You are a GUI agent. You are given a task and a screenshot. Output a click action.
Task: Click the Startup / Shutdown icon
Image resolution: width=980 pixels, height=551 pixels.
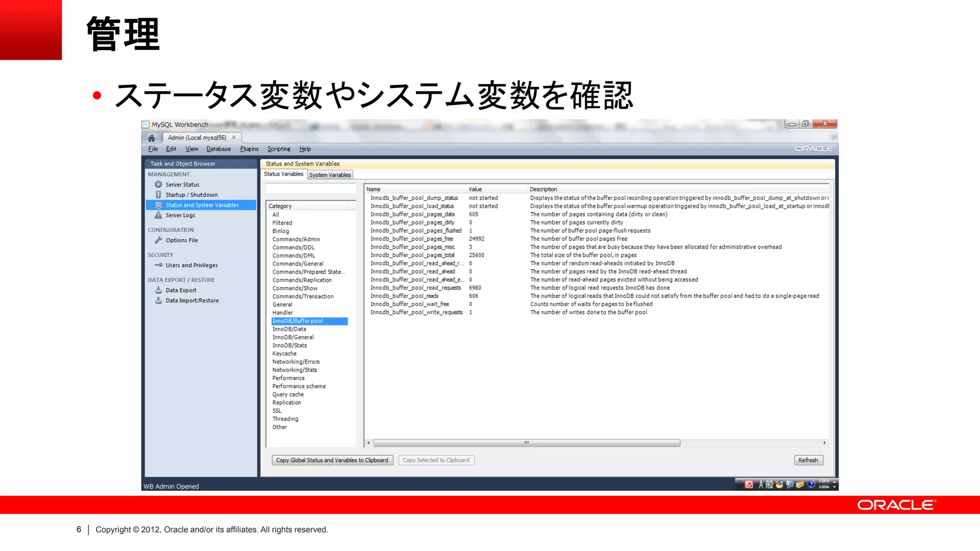(158, 195)
